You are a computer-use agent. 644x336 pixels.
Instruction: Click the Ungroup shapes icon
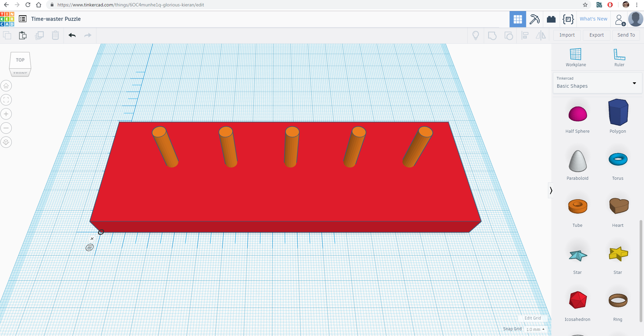click(509, 35)
